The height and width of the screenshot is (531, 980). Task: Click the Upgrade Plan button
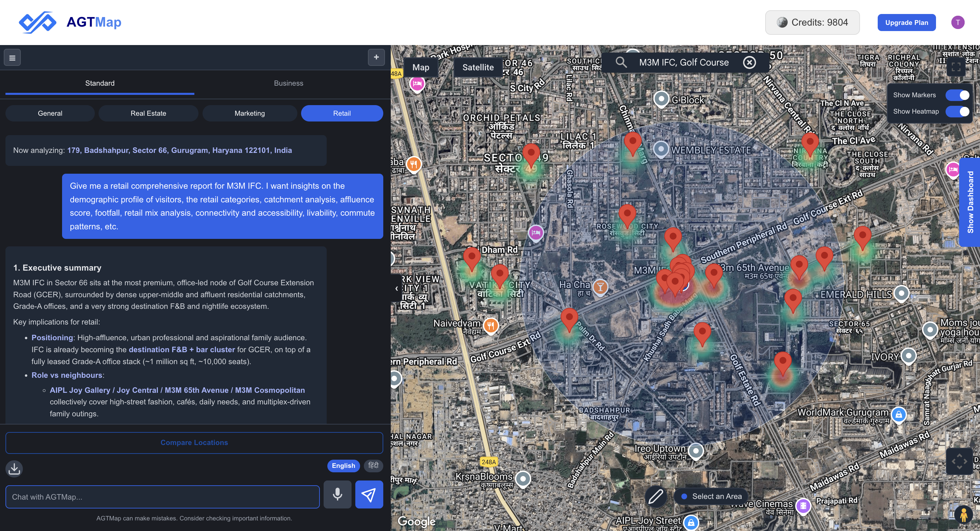906,23
